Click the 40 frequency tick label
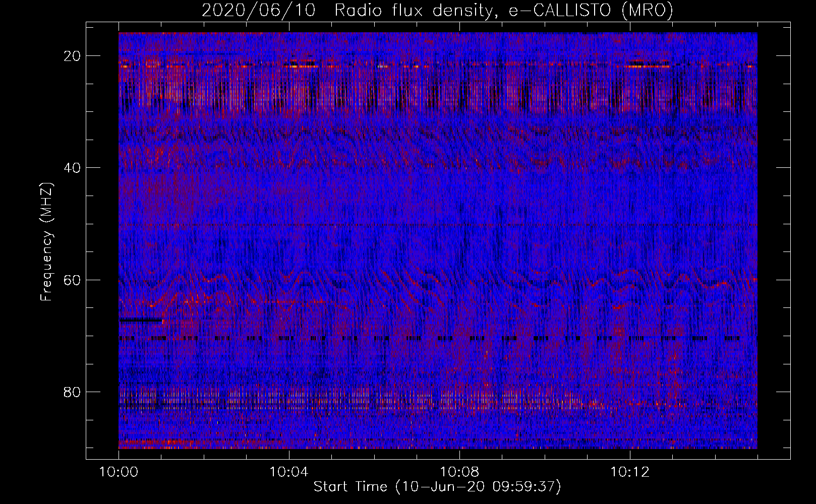Viewport: 816px width, 504px height. 73,168
